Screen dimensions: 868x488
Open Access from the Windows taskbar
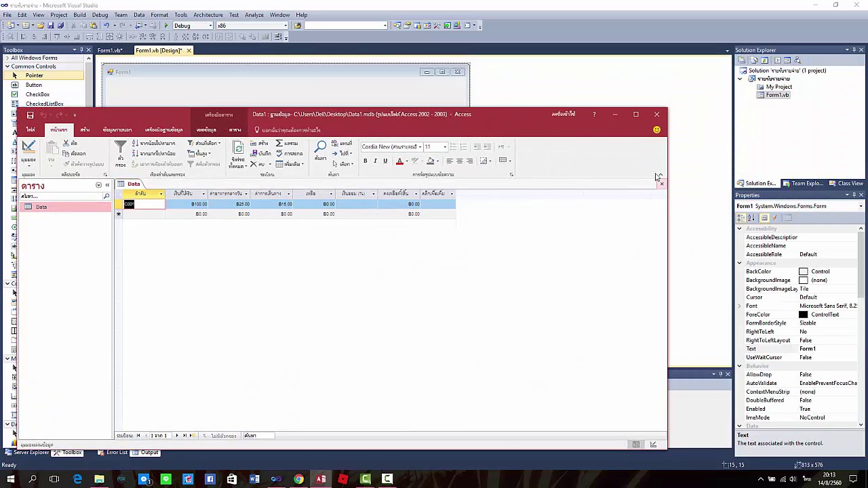tap(321, 479)
